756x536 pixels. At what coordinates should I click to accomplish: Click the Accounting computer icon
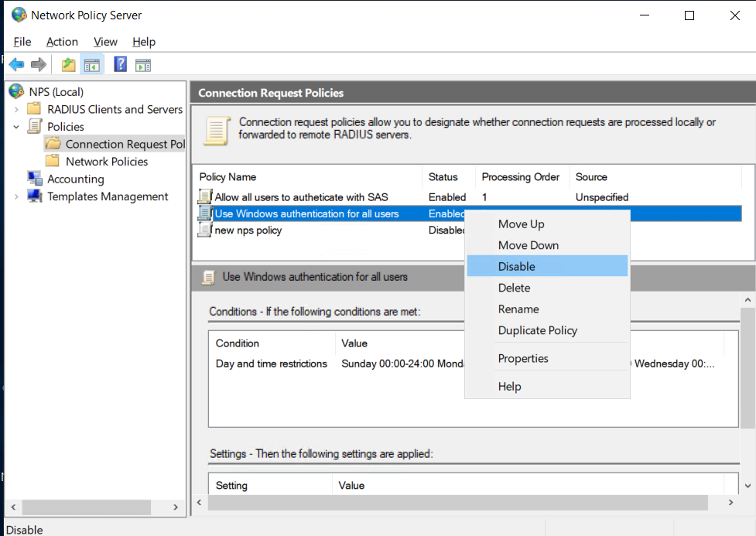34,179
